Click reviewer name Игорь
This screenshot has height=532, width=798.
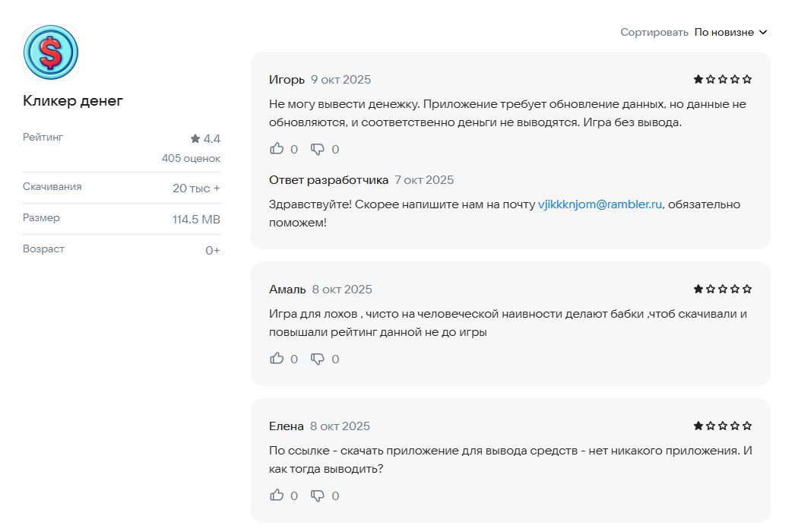[x=287, y=80]
